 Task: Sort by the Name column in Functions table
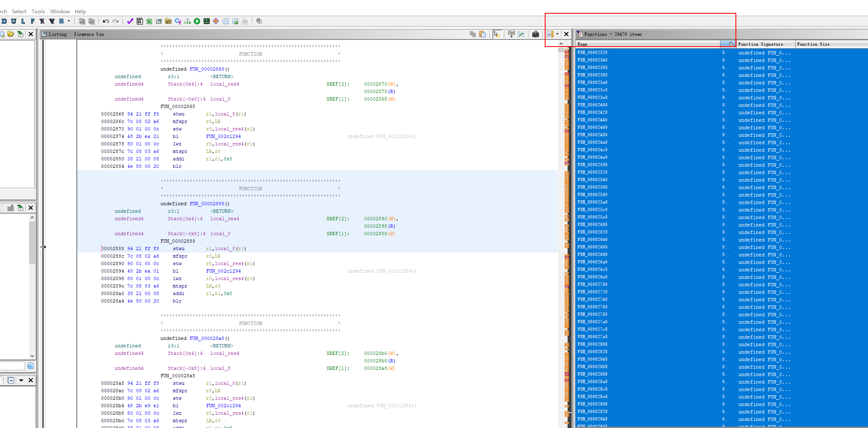pyautogui.click(x=648, y=44)
